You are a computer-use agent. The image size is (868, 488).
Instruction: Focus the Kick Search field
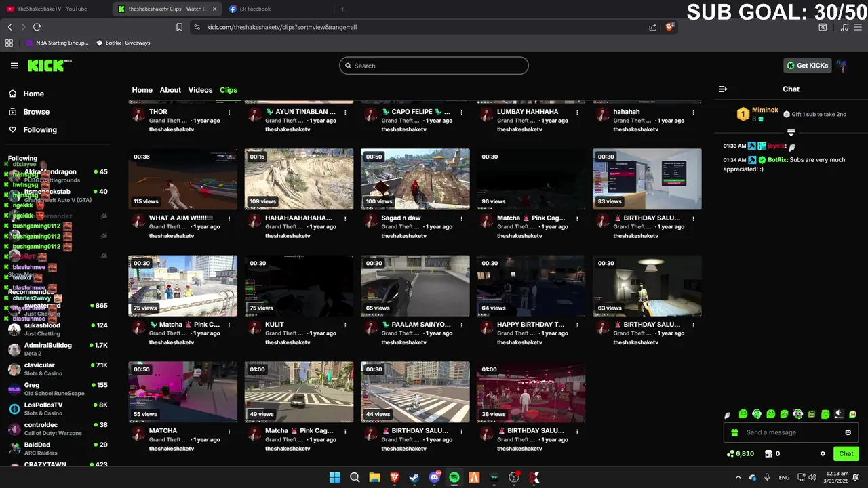[434, 66]
